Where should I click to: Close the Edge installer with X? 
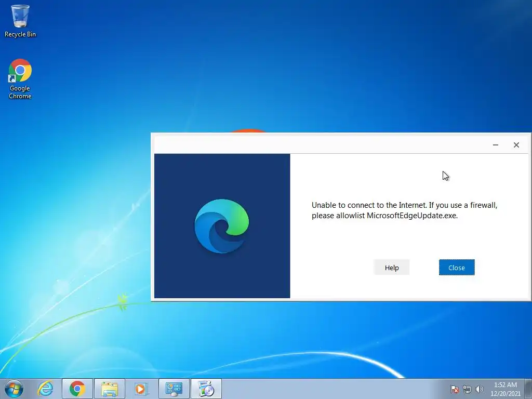pyautogui.click(x=516, y=145)
